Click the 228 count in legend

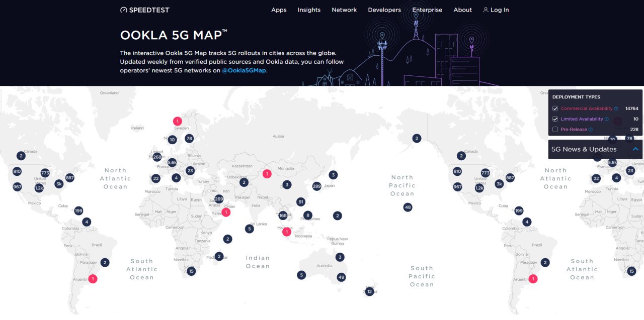coord(634,130)
